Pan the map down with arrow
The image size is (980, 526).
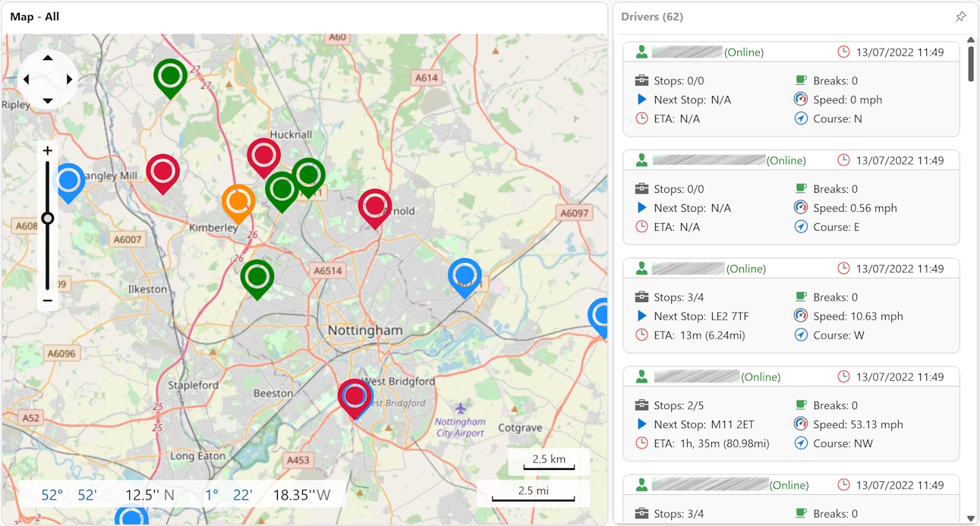tap(48, 101)
